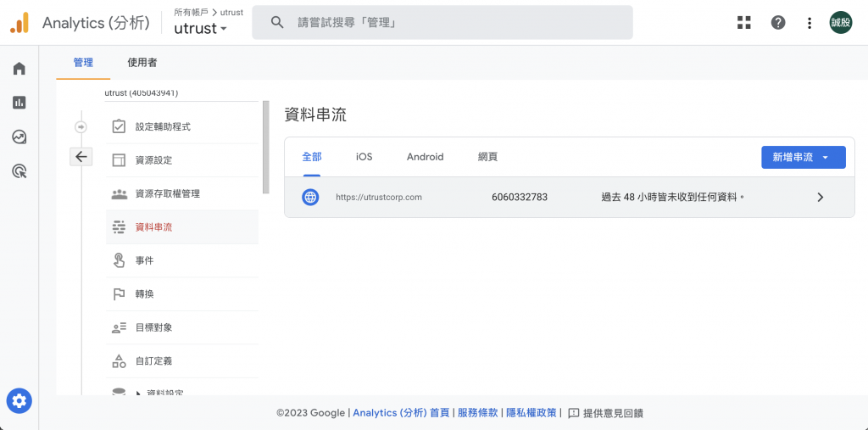Screen dimensions: 868x430
Task: Click the 事件 touch hand icon
Action: click(x=119, y=260)
